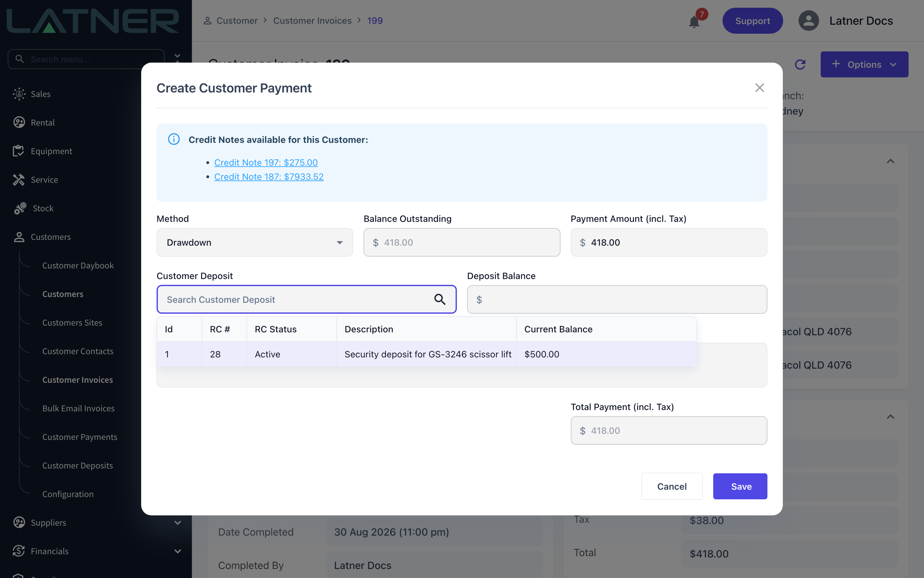Click the magnifier icon in Customer Deposit
Screen dimensions: 924x578
coord(440,299)
